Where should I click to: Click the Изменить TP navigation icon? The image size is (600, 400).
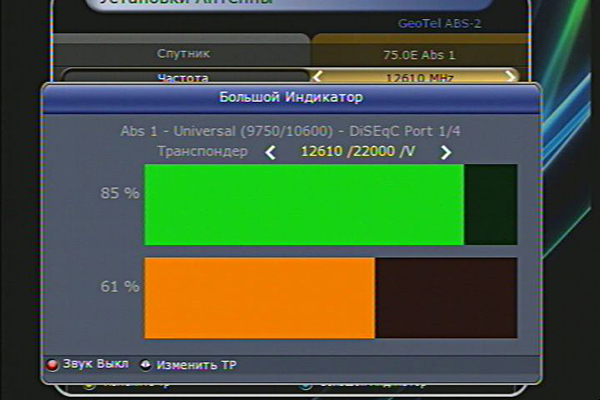[146, 365]
